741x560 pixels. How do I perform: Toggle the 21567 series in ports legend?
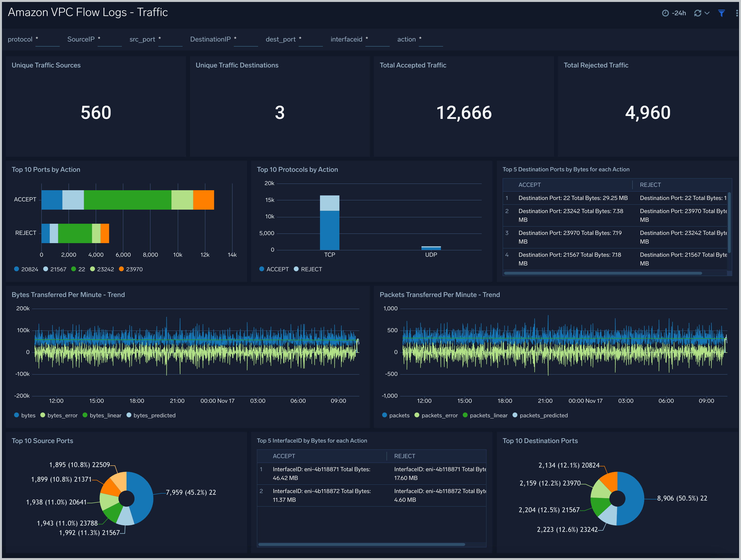55,269
